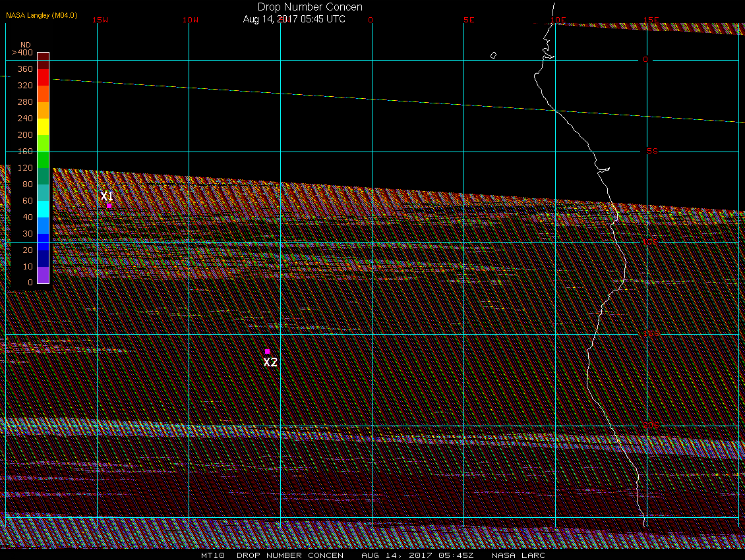Click the 10S latitude label

pos(651,242)
